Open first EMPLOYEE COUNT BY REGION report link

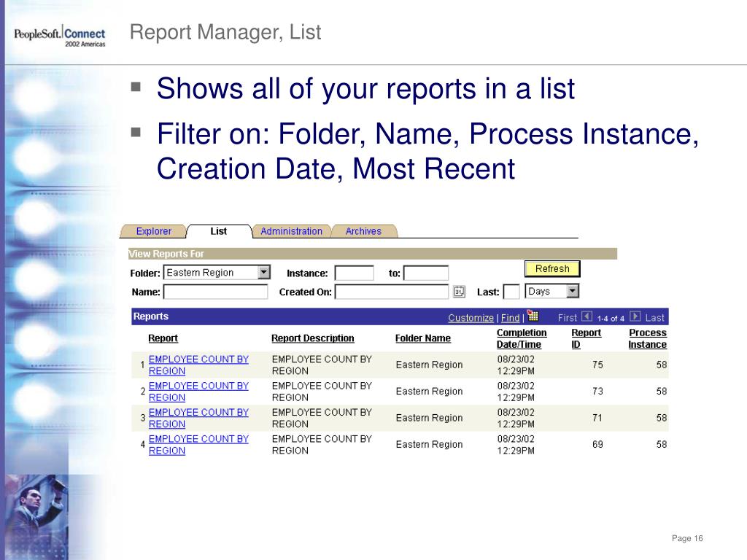198,365
